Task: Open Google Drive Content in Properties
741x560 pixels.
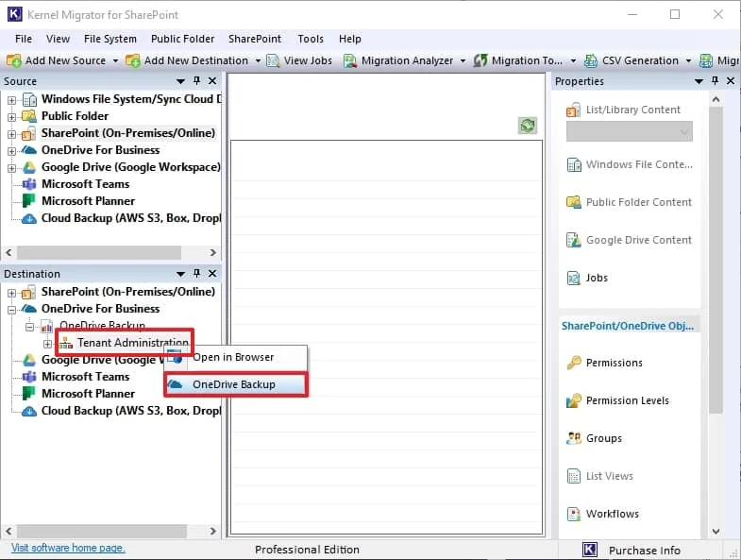Action: pos(629,240)
